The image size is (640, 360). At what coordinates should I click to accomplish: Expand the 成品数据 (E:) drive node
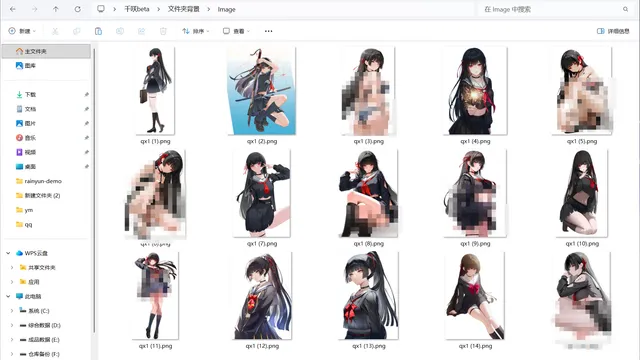12,340
